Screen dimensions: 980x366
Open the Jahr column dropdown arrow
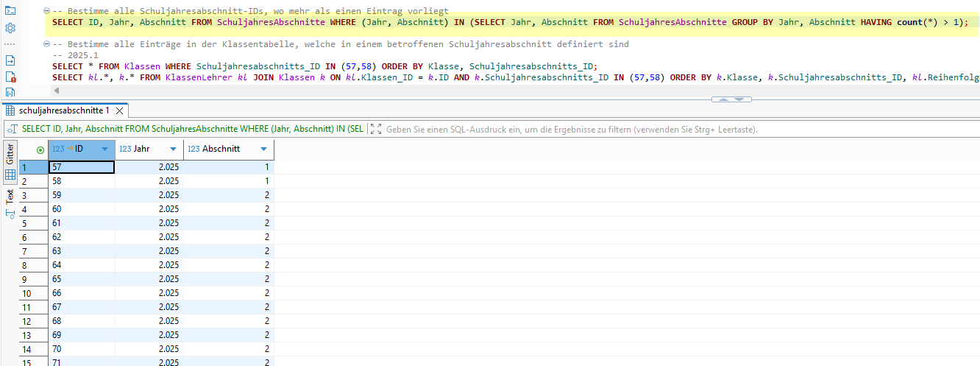173,149
